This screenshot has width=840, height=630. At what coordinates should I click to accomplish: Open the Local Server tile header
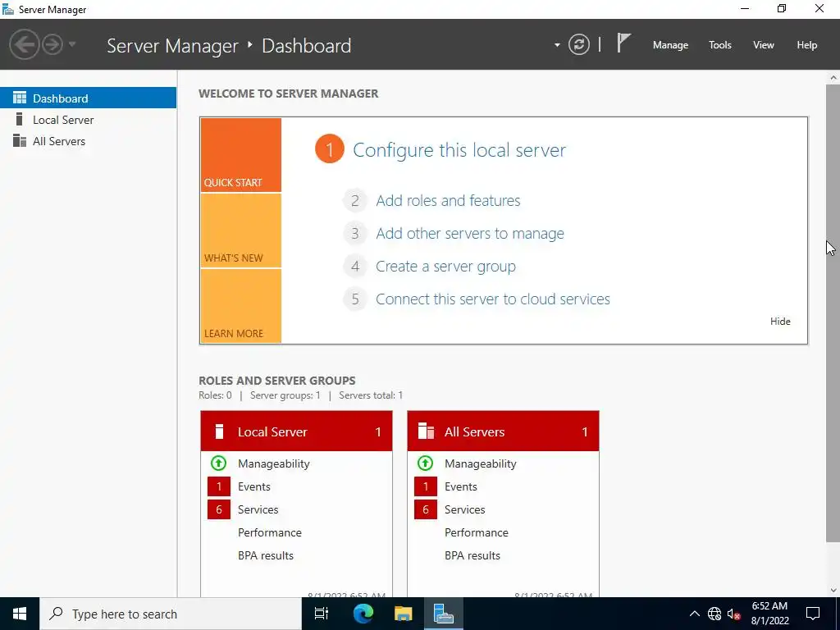click(x=296, y=431)
